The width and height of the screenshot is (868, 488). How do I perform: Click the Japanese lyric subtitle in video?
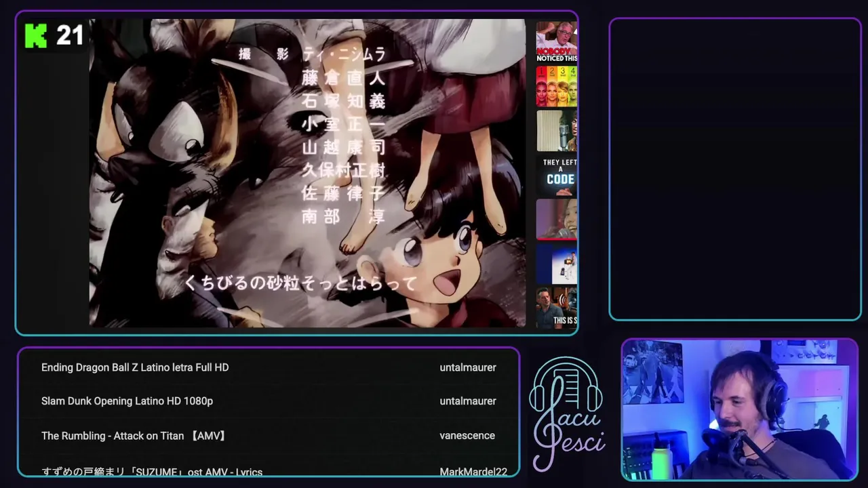[x=301, y=283]
